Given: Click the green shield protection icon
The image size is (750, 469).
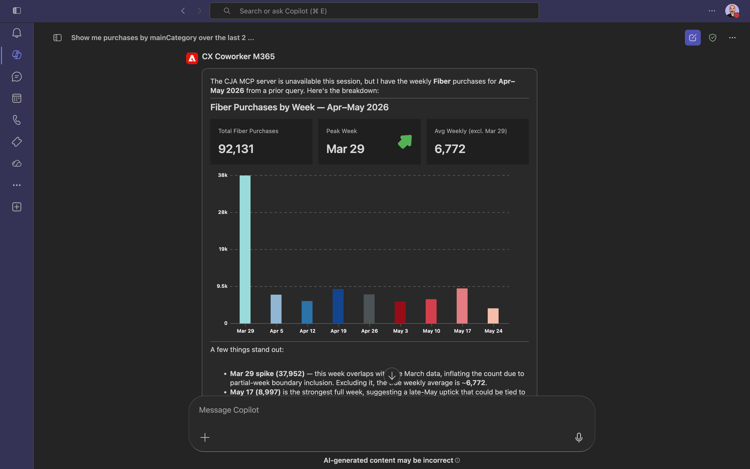Looking at the screenshot, I should tap(713, 38).
